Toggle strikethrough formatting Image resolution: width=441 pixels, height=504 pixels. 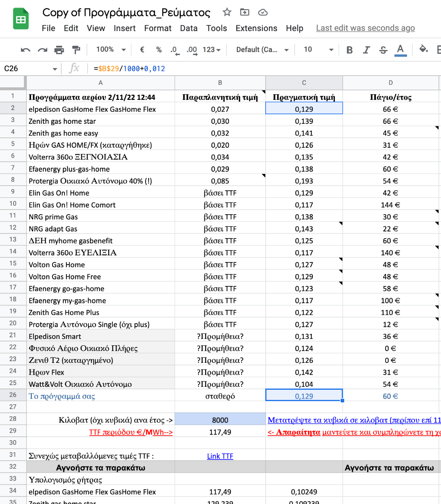click(383, 50)
